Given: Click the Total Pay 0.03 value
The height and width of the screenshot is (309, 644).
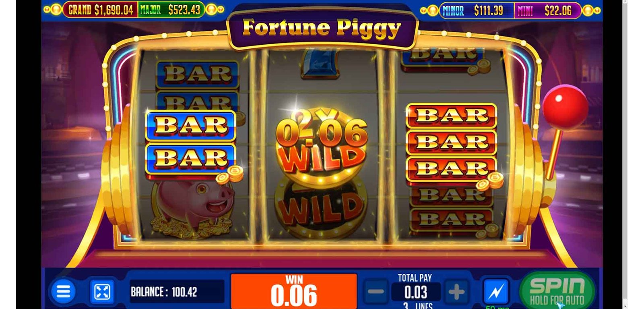Looking at the screenshot, I should [x=416, y=292].
